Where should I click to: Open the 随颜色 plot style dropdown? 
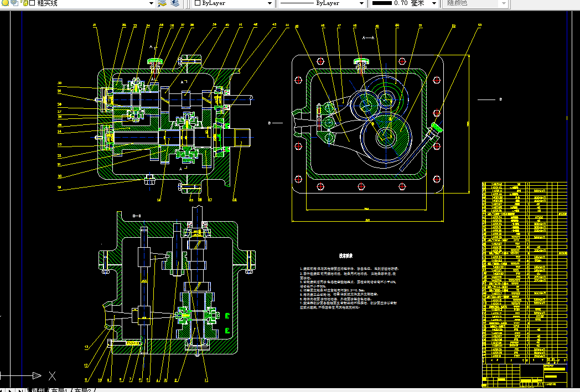click(504, 3)
